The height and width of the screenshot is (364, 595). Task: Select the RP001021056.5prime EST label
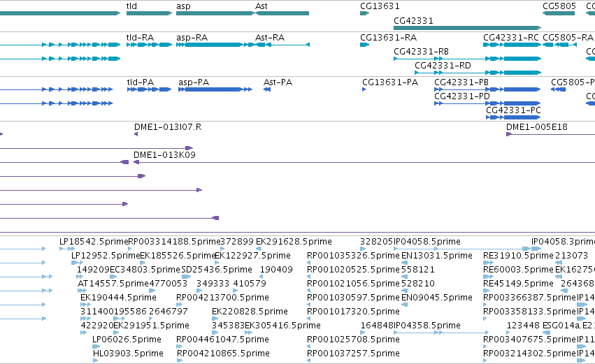pos(353,284)
